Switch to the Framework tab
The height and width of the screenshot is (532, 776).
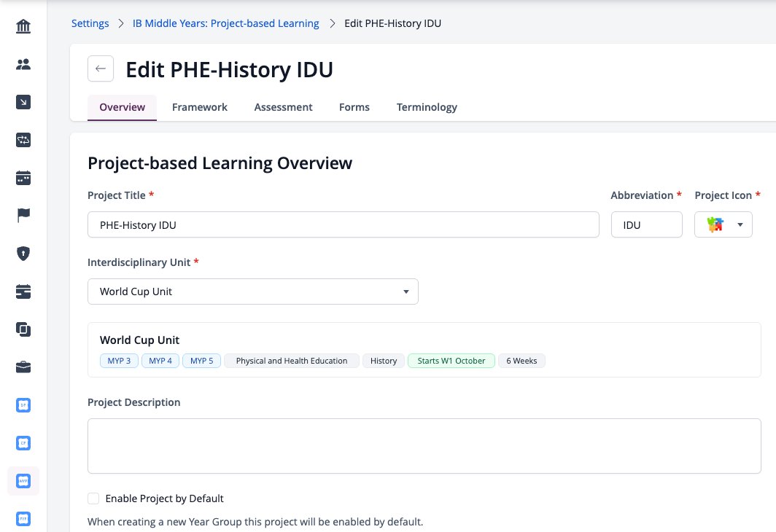tap(200, 107)
